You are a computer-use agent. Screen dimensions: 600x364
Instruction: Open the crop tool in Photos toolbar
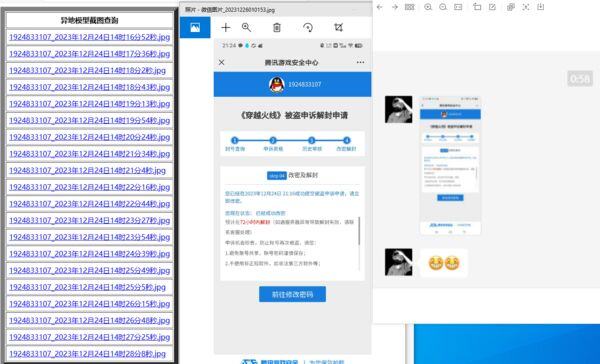tap(339, 28)
